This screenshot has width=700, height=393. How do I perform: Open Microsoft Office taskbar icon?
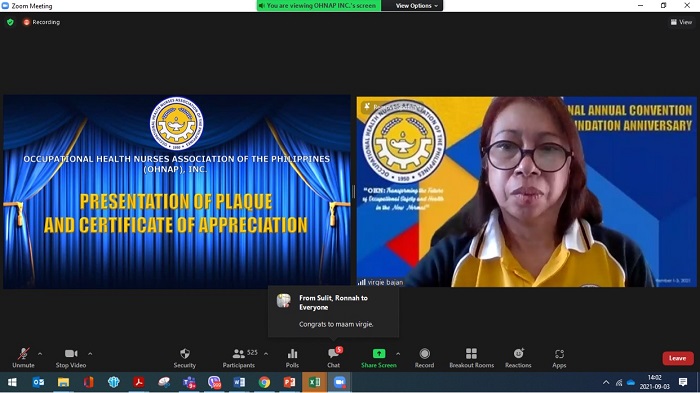(x=88, y=382)
